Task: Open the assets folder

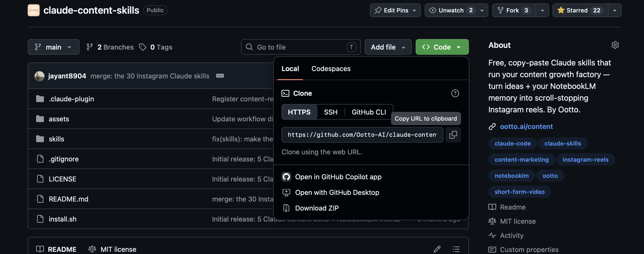Action: (59, 119)
